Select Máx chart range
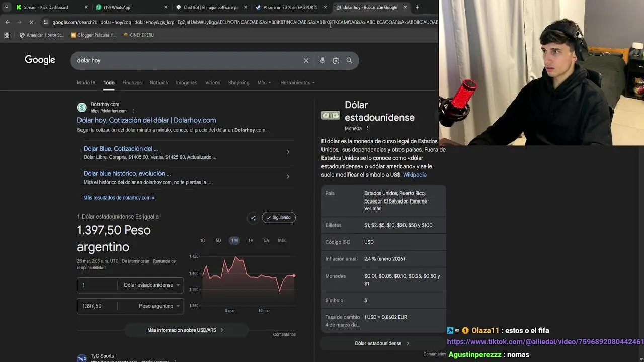The image size is (644, 362). coord(282,241)
